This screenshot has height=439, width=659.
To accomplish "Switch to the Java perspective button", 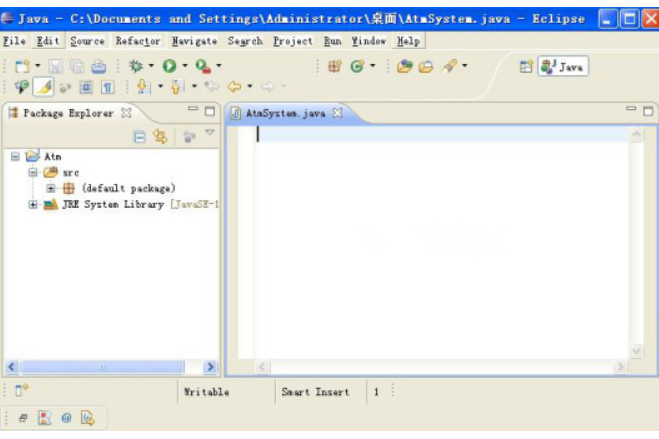I will click(563, 66).
